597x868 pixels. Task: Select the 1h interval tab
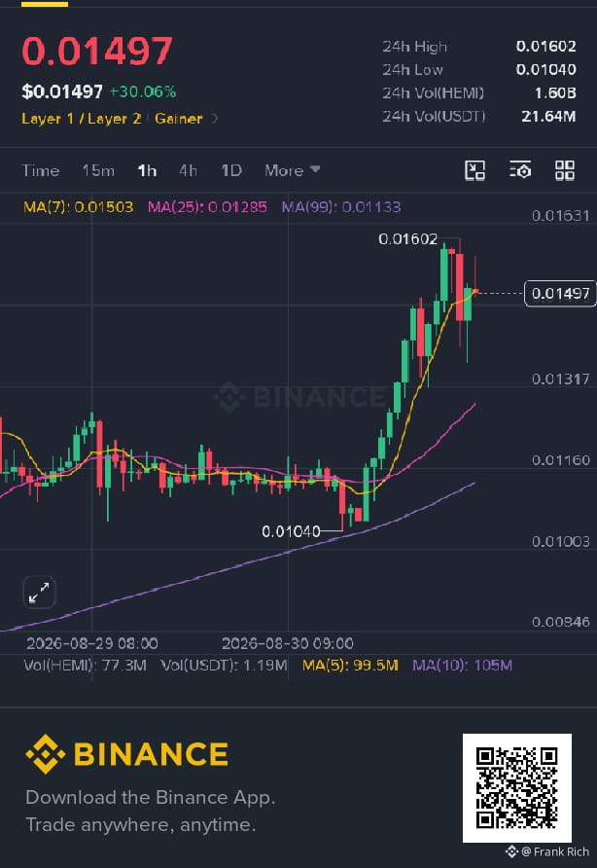[147, 170]
